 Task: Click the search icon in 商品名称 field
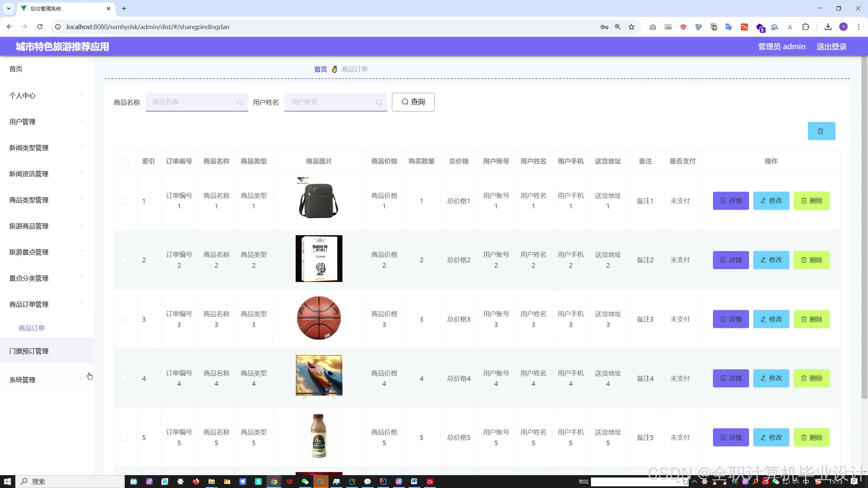[240, 102]
